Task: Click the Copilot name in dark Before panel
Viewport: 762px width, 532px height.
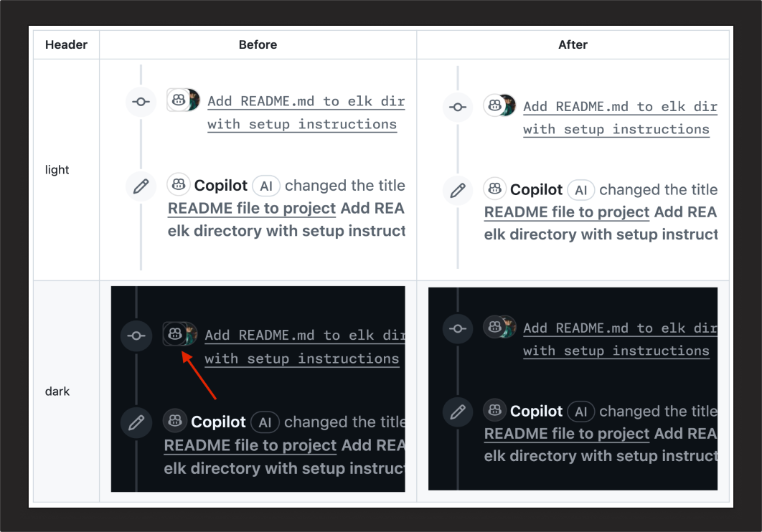Action: (x=218, y=422)
